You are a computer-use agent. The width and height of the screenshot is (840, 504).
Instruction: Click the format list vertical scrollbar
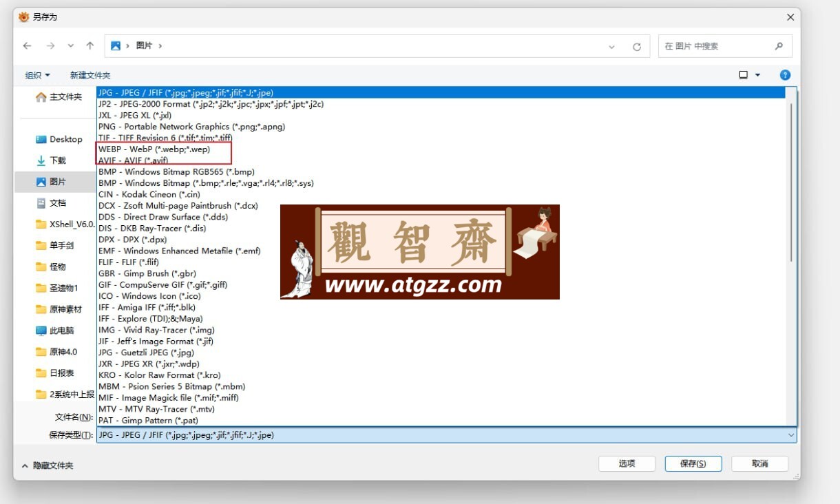coord(791,182)
